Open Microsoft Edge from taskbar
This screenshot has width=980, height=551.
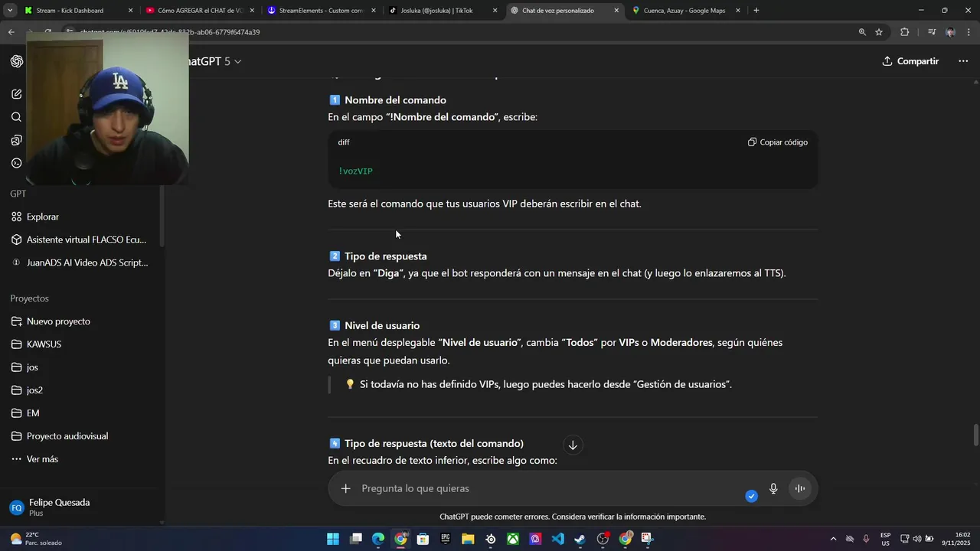click(x=378, y=539)
